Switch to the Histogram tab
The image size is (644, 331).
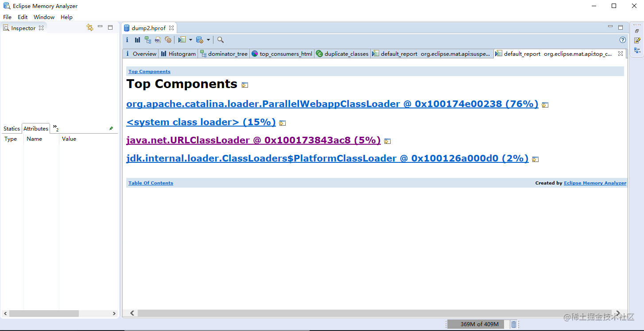point(178,54)
